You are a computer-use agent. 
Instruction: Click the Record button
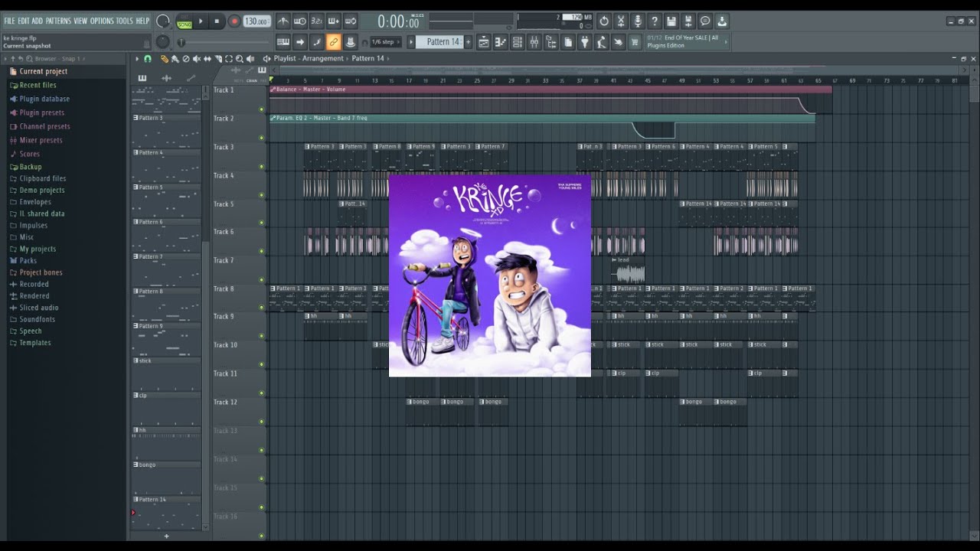point(234,21)
